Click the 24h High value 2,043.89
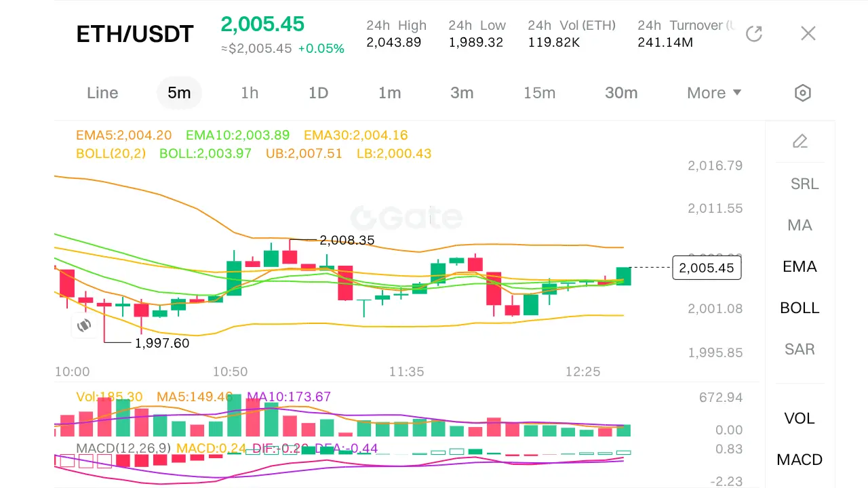This screenshot has width=868, height=488. 394,43
